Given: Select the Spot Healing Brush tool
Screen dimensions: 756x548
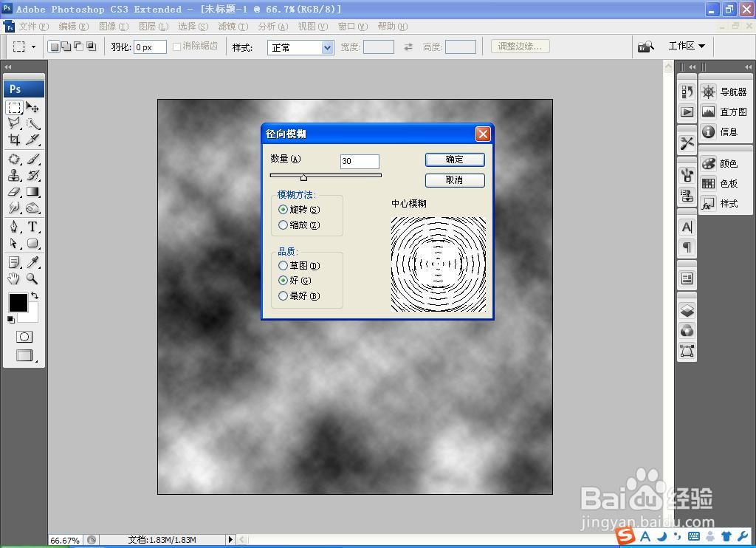Looking at the screenshot, I should coord(15,159).
